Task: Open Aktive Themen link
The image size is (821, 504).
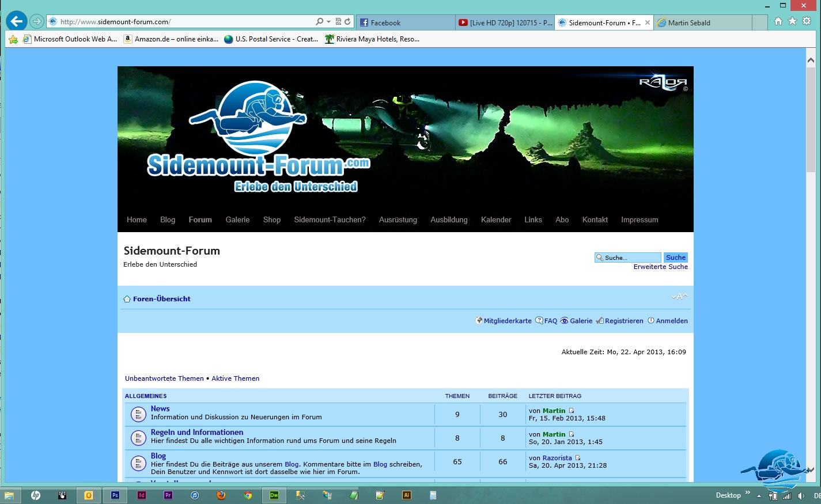Action: pos(236,378)
